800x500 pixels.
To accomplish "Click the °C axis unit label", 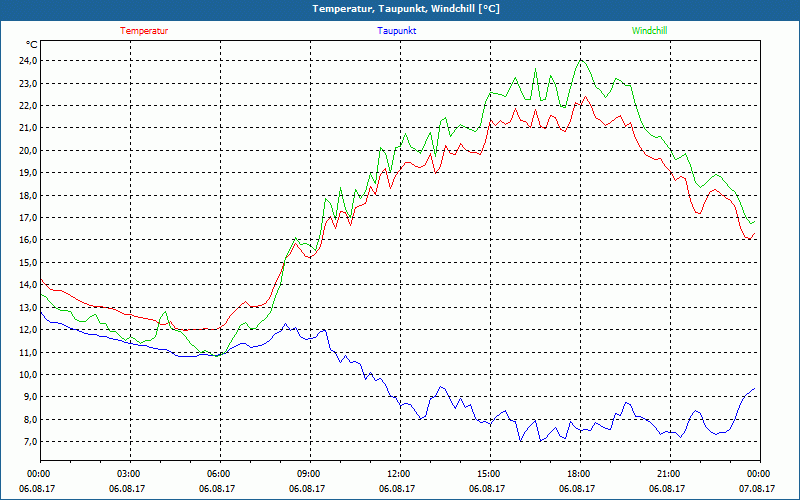I will (x=32, y=44).
